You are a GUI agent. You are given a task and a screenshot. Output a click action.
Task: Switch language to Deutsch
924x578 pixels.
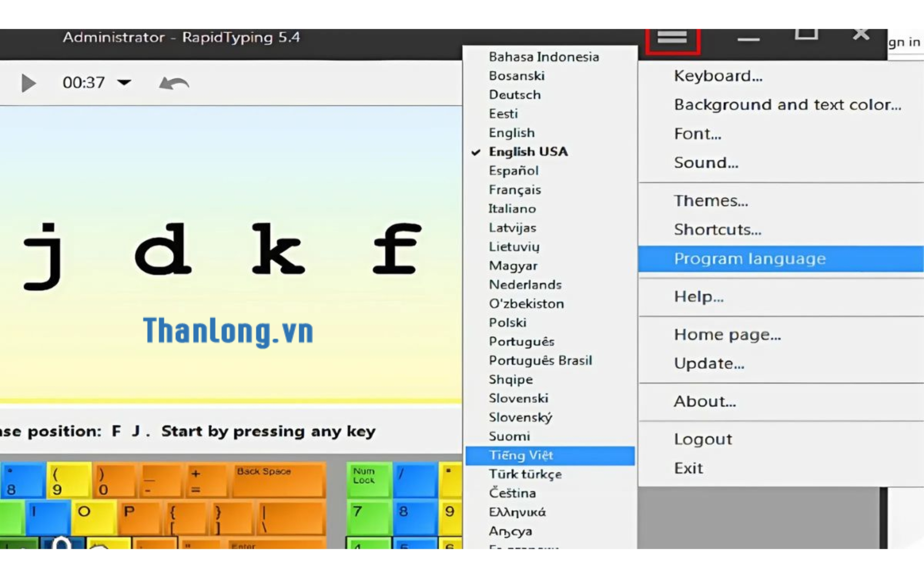pyautogui.click(x=514, y=95)
